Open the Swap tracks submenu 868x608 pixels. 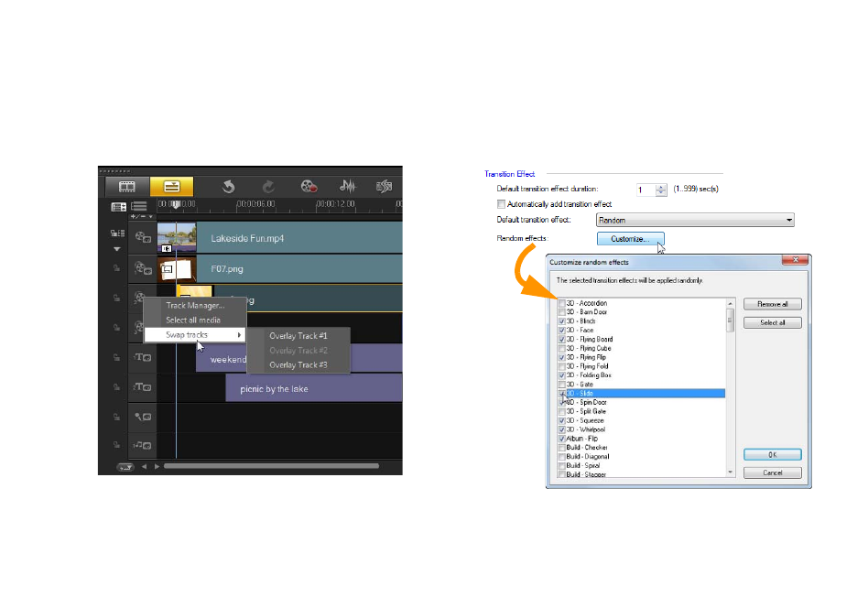coord(195,335)
